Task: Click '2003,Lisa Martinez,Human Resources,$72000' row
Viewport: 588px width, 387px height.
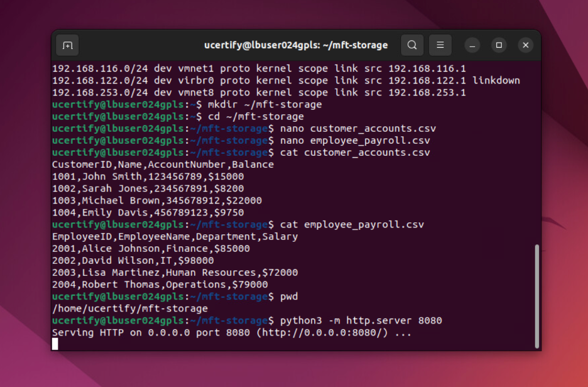Action: [175, 273]
